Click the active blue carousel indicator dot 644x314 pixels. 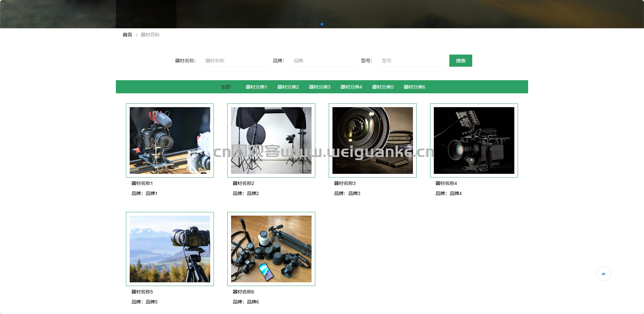322,24
